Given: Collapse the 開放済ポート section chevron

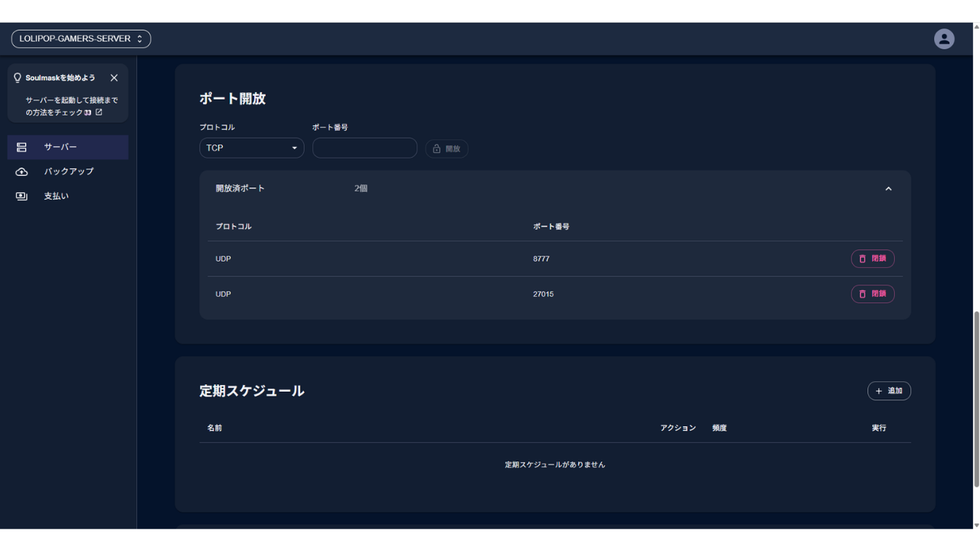Looking at the screenshot, I should point(888,188).
